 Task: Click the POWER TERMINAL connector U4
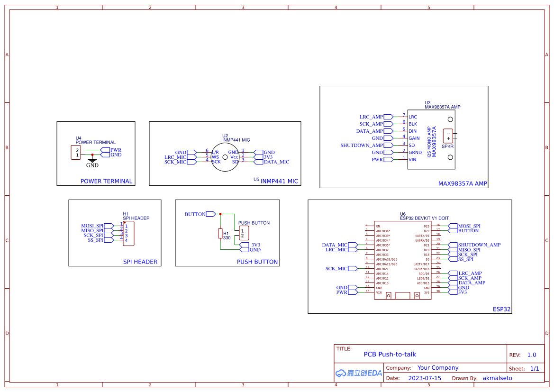(x=75, y=153)
